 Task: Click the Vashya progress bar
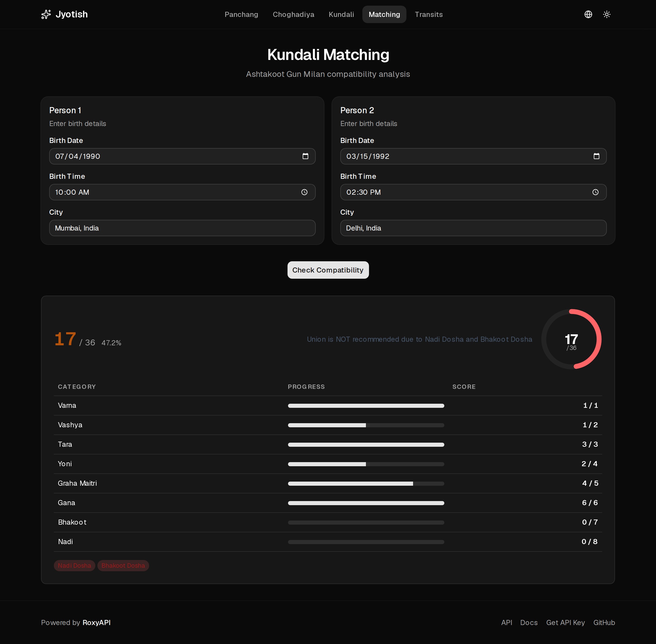[366, 425]
